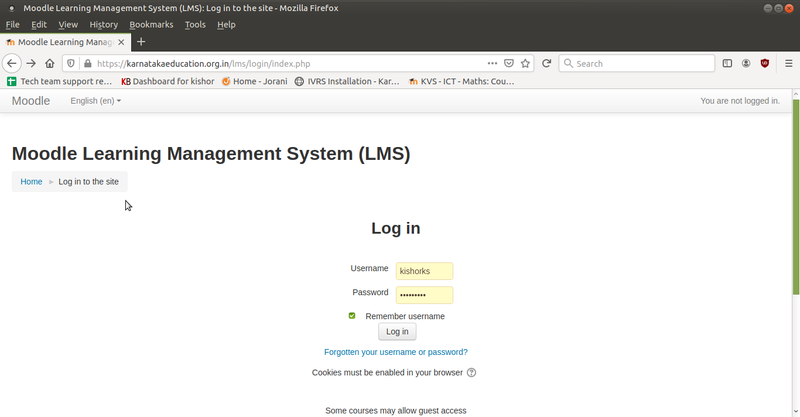Open Tech team support bookmark
Viewport: 800px width, 417px height.
tap(60, 81)
